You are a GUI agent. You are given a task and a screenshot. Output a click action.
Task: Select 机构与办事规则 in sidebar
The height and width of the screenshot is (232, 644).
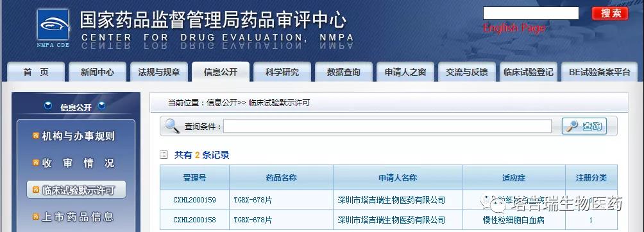[x=78, y=136]
